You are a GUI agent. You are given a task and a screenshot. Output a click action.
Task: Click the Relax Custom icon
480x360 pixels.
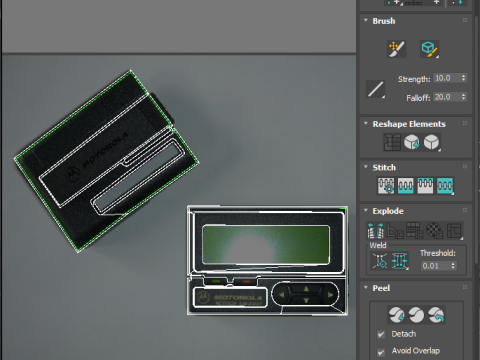(x=431, y=142)
